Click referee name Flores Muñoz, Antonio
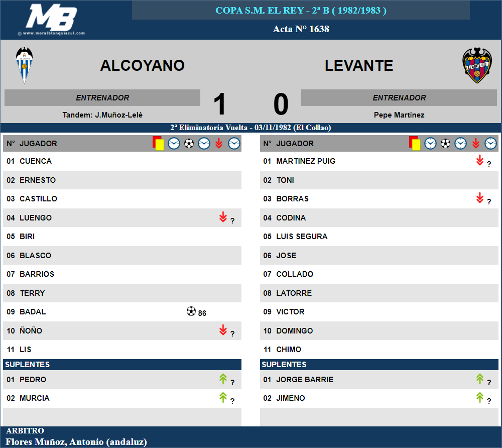This screenshot has height=448, width=502. pos(76,442)
